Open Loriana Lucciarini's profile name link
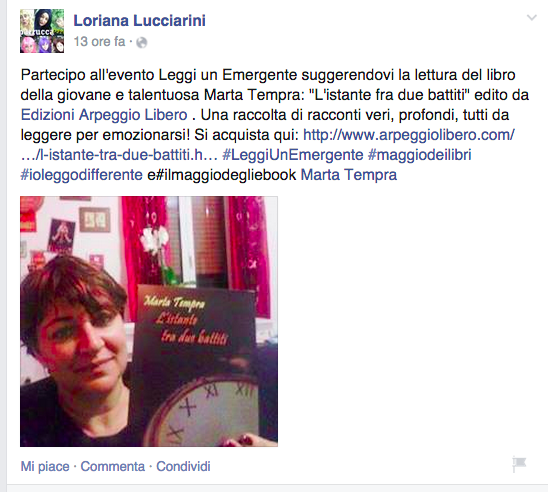Image resolution: width=548 pixels, height=492 pixels. click(x=139, y=20)
